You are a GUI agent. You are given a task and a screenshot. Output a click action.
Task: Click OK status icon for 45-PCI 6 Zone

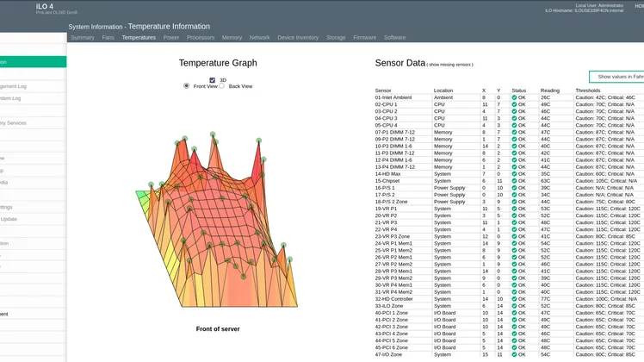514,347
